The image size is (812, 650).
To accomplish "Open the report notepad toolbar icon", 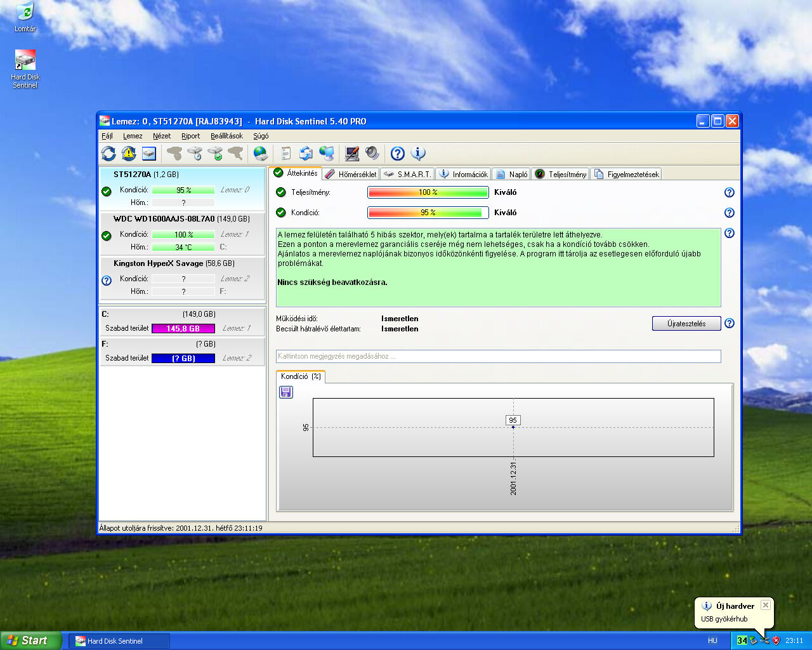I will (285, 154).
